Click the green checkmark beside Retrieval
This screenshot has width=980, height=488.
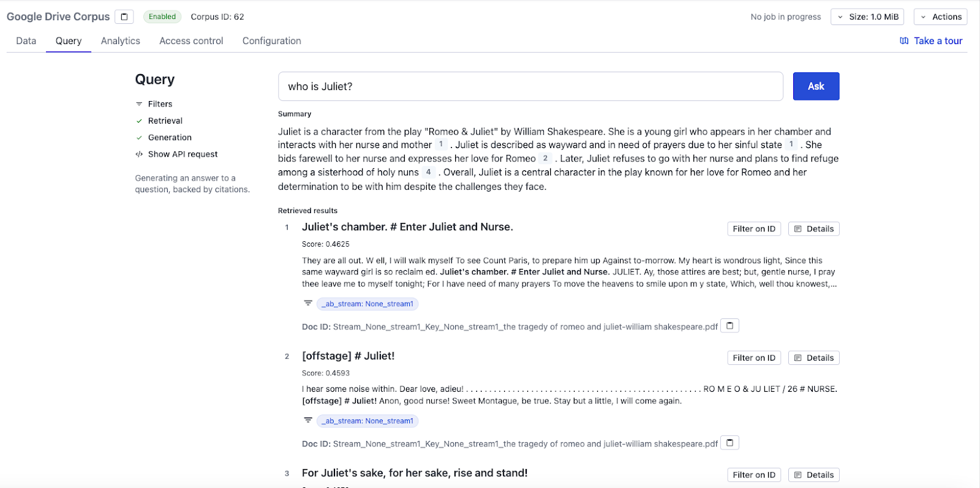(139, 121)
